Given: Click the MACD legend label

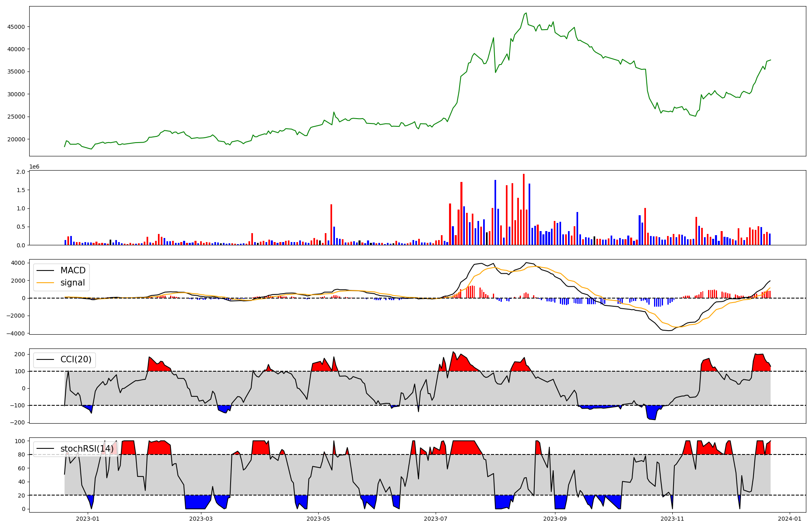Looking at the screenshot, I should coord(73,270).
